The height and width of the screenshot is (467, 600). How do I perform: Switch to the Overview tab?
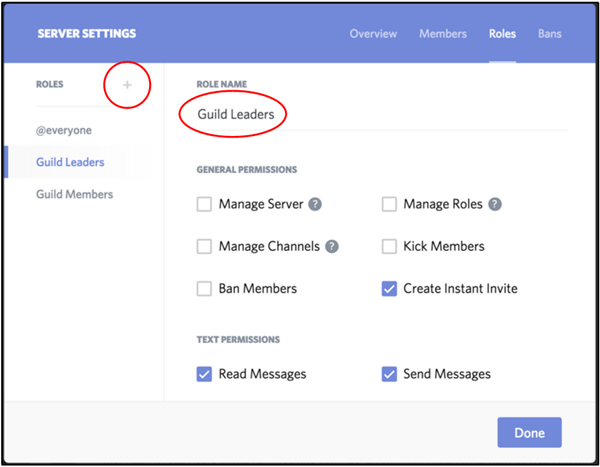pos(373,34)
